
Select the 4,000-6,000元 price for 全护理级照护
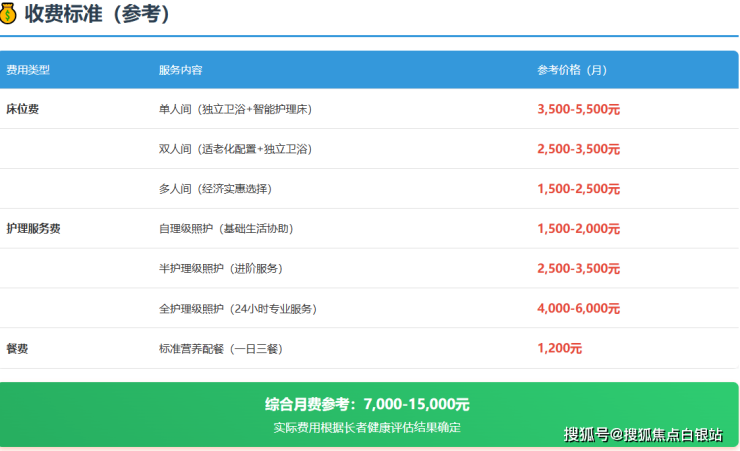pos(578,309)
